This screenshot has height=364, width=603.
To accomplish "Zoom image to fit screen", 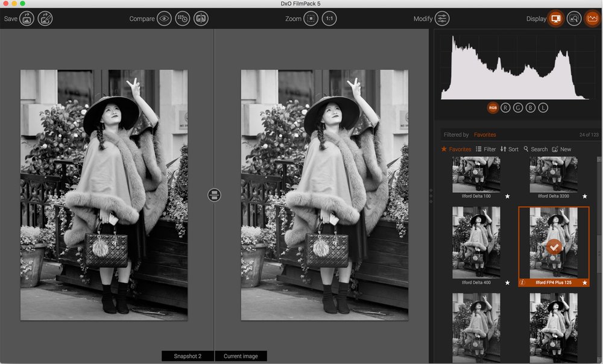I will (311, 19).
